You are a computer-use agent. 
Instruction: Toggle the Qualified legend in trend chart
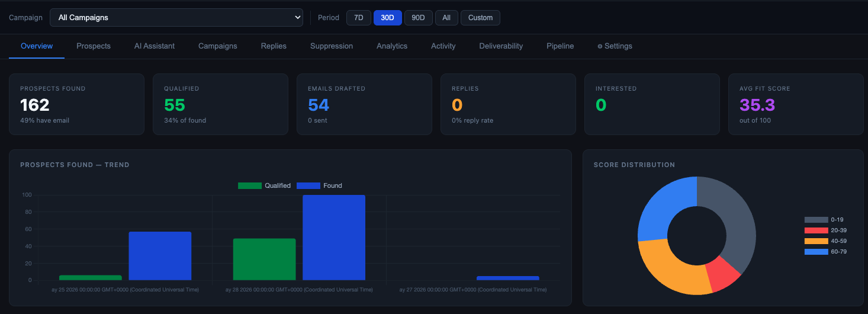click(264, 185)
